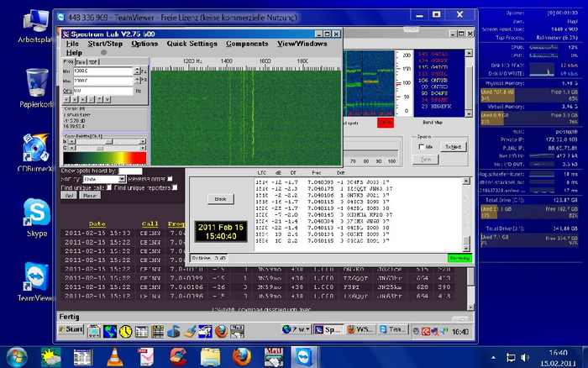This screenshot has width=588, height=368.
Task: Click the brush quick-launch icon in remote taskbar
Action: click(189, 332)
